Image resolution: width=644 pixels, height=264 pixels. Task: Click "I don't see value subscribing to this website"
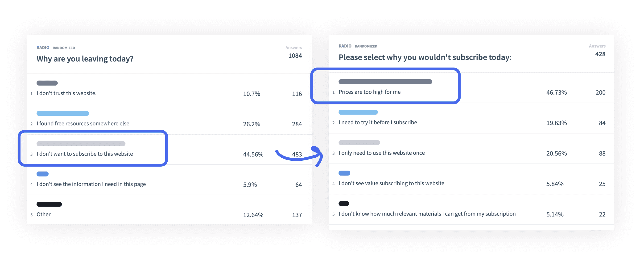click(x=391, y=183)
